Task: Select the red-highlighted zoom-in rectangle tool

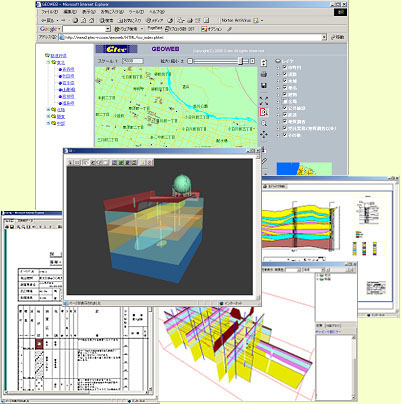Action: [x=264, y=112]
